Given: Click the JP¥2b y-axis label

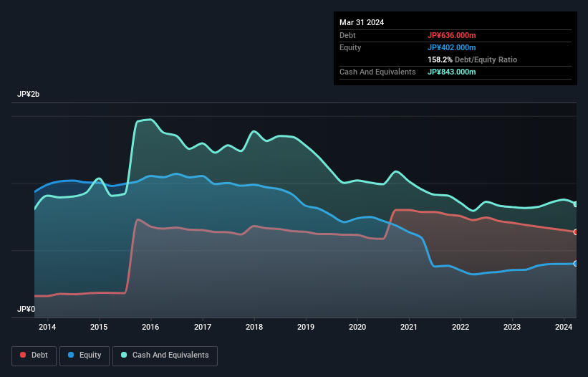Looking at the screenshot, I should 28,94.
